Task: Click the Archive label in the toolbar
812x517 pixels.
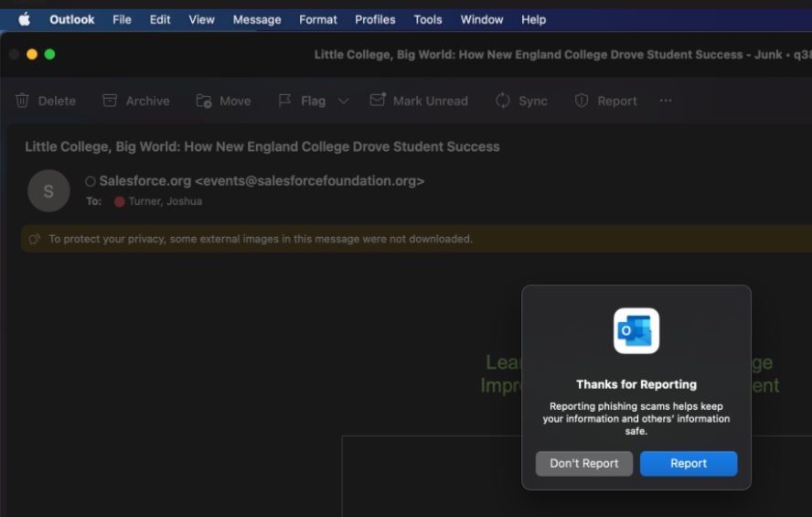Action: click(x=147, y=101)
